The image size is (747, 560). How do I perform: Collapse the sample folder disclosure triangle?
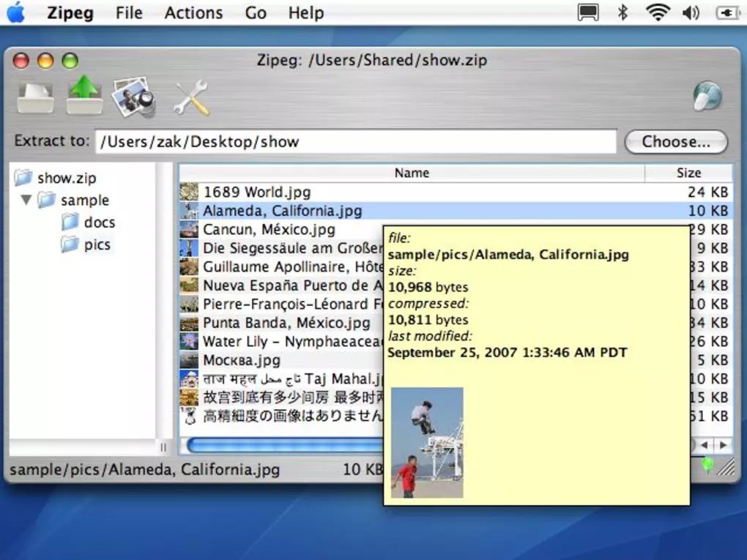point(26,200)
